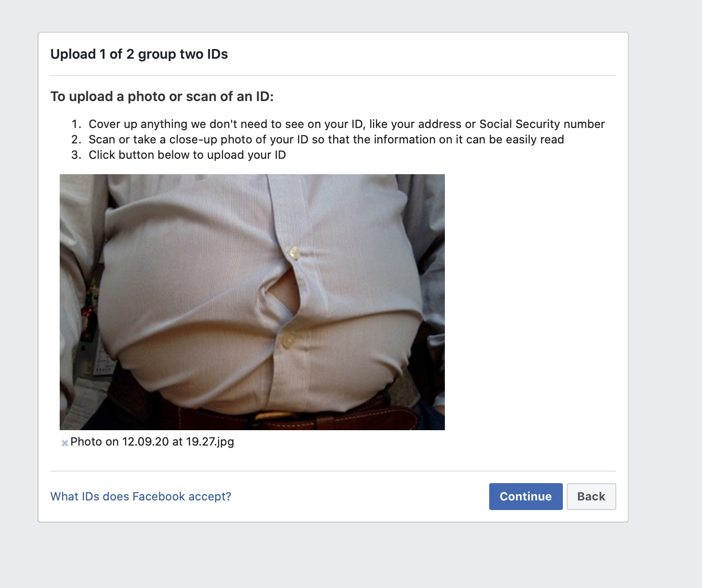Remove the uploaded photo using the x icon
This screenshot has width=702, height=588.
pos(65,443)
